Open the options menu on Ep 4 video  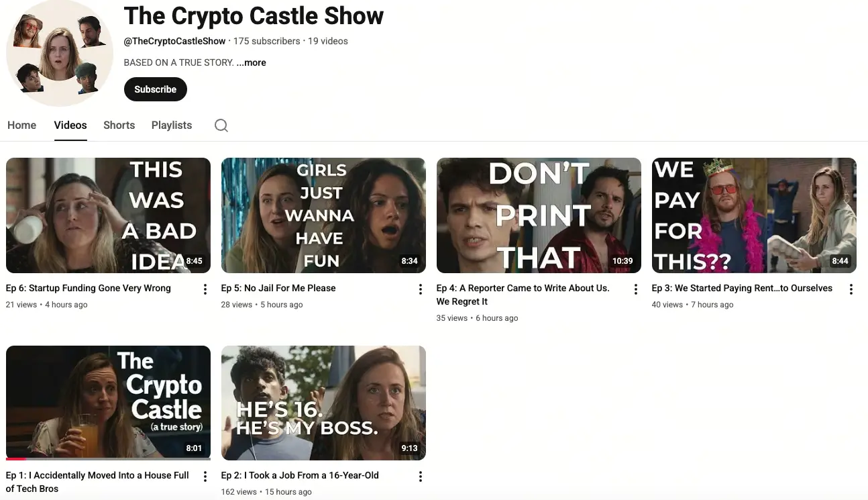tap(635, 289)
